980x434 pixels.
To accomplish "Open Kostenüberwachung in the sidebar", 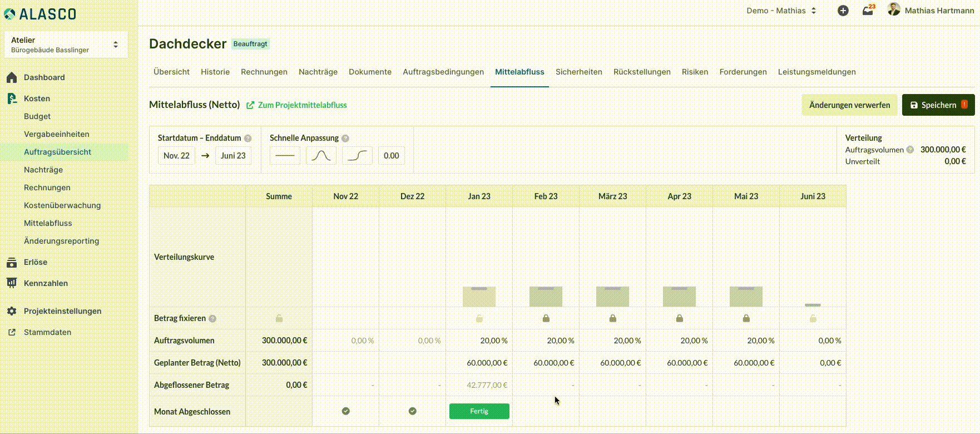I will tap(62, 205).
